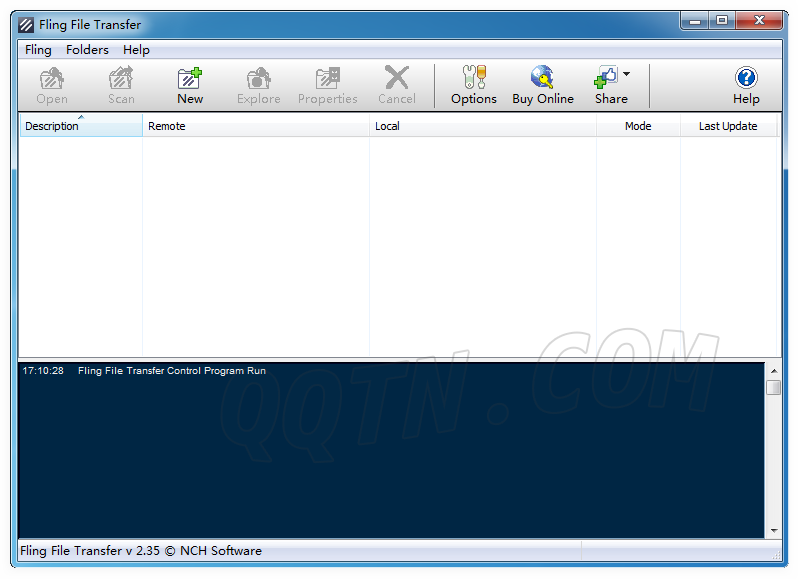Screen dimensions: 800x579
Task: Open the Help menu in menu bar
Action: click(x=136, y=50)
